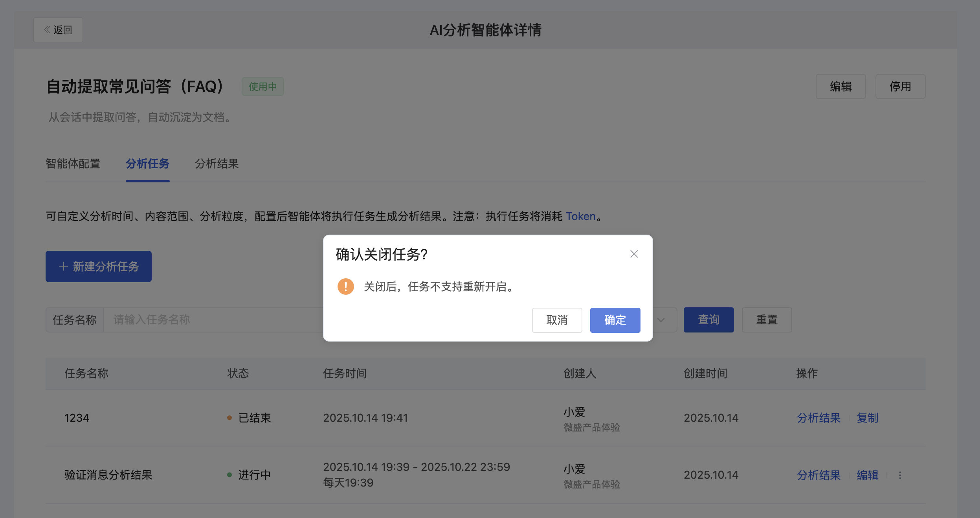Click the title 自动提取常见问答（FAQ）
Viewport: 980px width, 518px height.
coord(135,86)
